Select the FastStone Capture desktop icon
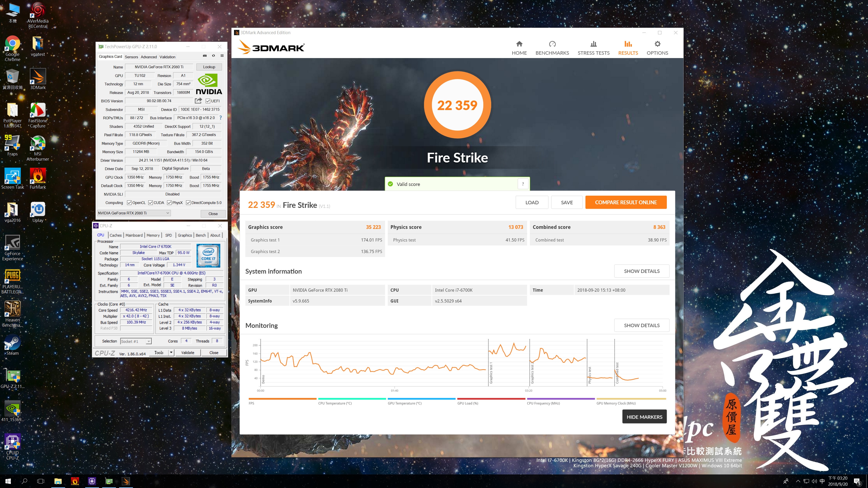Image resolution: width=868 pixels, height=488 pixels. pyautogui.click(x=38, y=115)
